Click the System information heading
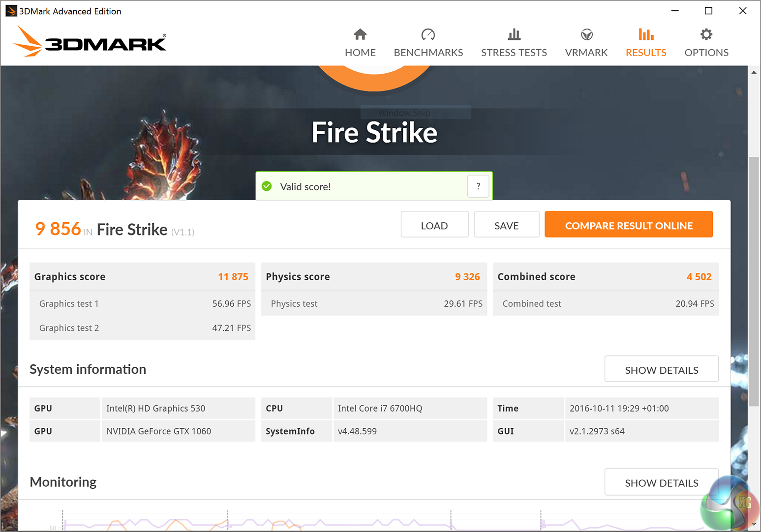This screenshot has height=532, width=761. (88, 369)
